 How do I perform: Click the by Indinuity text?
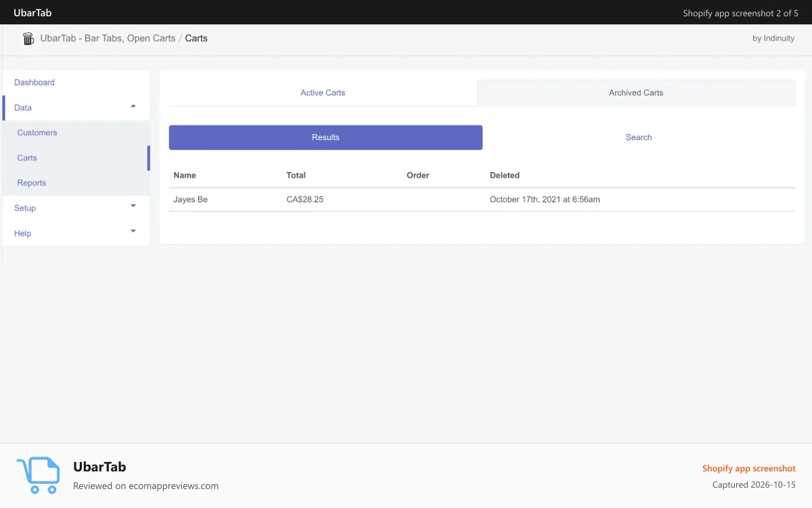click(x=773, y=39)
